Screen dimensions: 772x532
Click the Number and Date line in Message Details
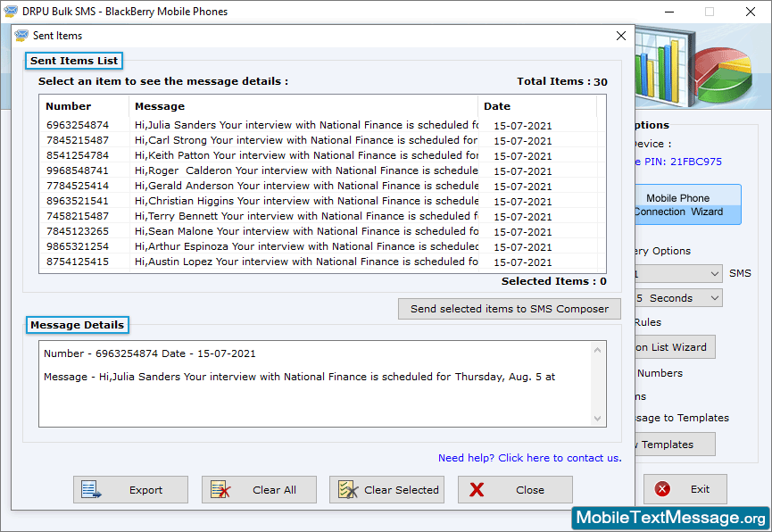150,353
